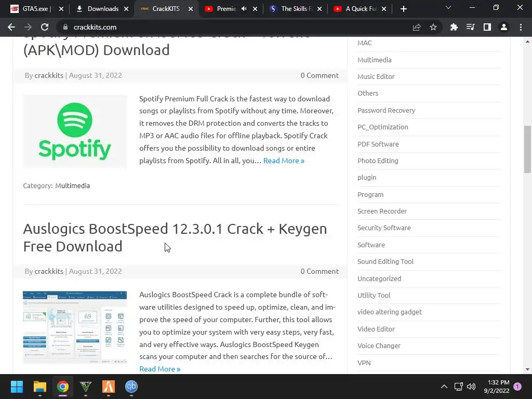Close the A Quick Ful tab

click(x=384, y=9)
